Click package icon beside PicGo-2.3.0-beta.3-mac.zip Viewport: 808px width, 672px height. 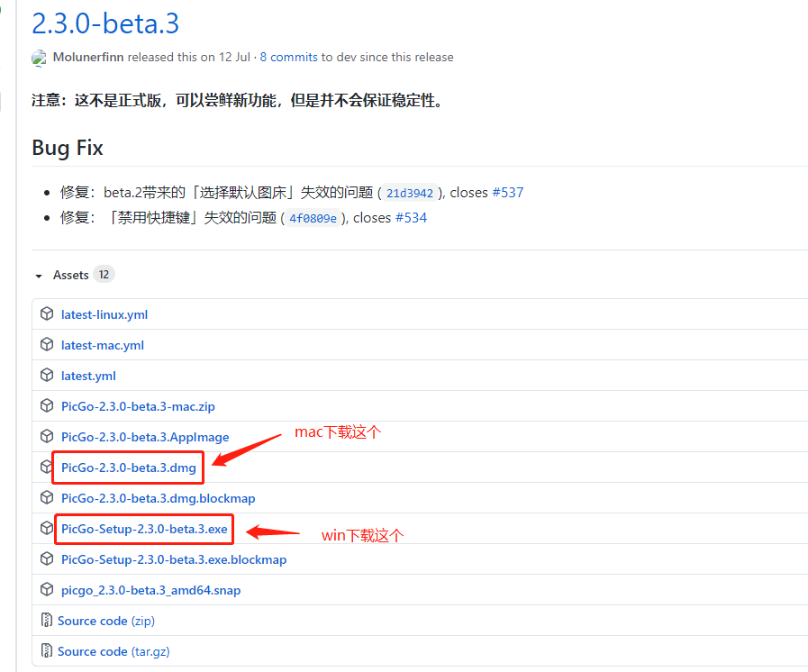point(47,406)
